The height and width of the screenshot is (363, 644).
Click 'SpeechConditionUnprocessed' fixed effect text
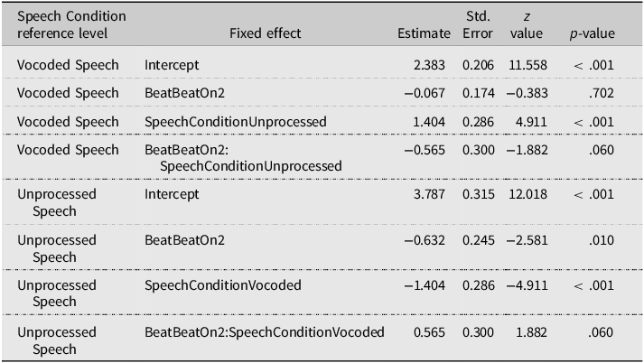(x=236, y=121)
